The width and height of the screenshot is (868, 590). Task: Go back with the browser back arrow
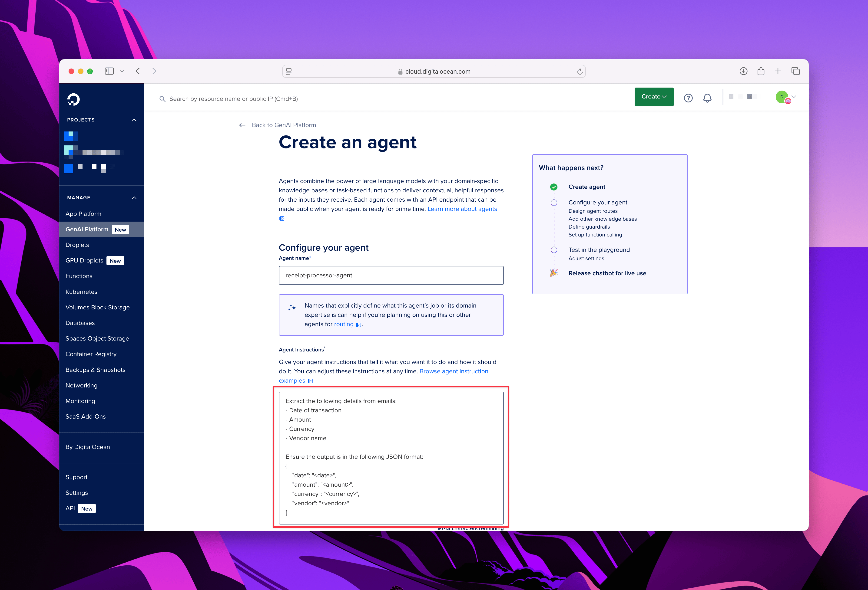(x=138, y=71)
